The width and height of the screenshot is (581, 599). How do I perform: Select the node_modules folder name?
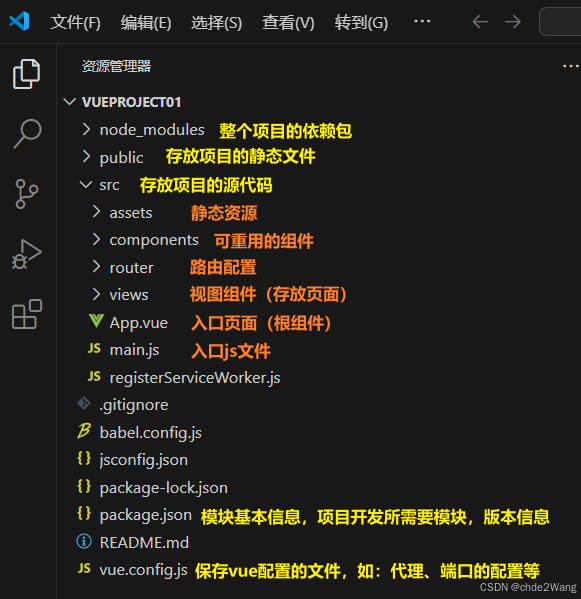pos(152,130)
